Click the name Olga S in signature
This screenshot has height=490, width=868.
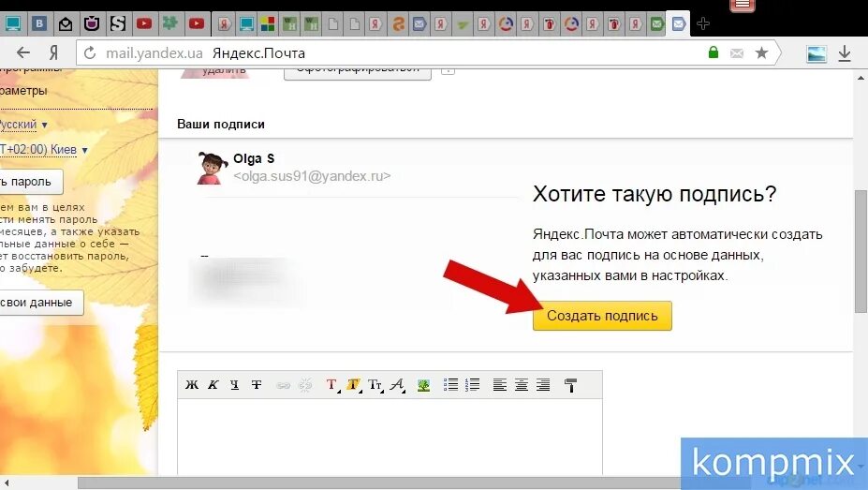point(254,158)
